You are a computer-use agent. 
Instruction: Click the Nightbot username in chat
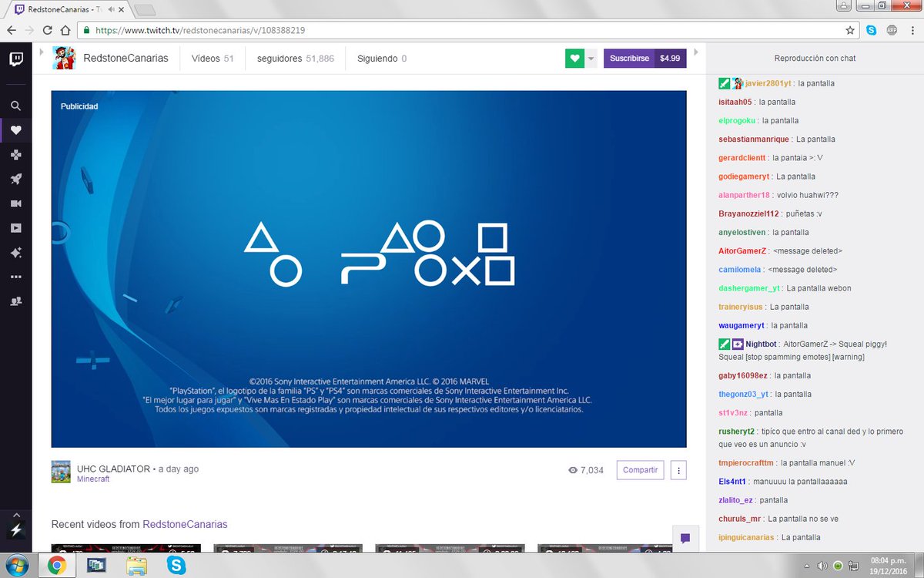[x=762, y=344]
